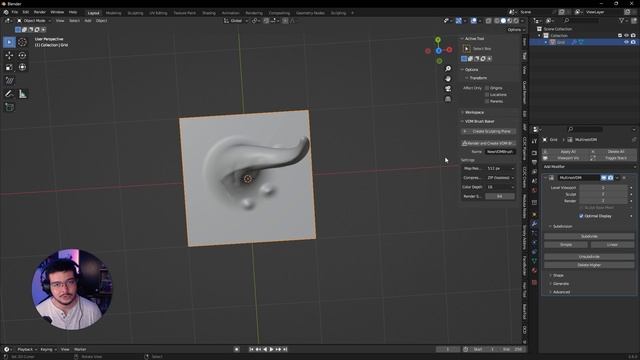Select the Scale tool

click(9, 67)
